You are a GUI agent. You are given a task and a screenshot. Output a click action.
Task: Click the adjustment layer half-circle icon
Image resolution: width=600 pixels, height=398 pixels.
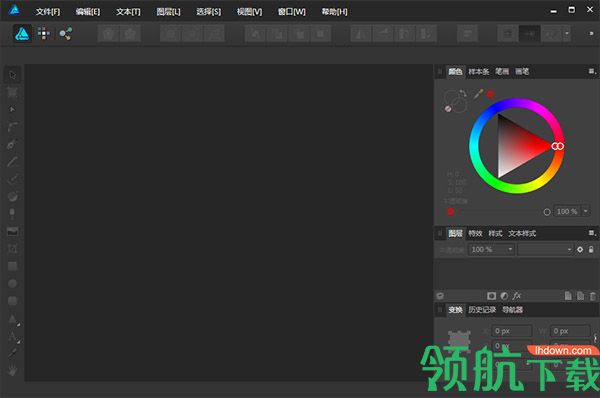pos(504,296)
